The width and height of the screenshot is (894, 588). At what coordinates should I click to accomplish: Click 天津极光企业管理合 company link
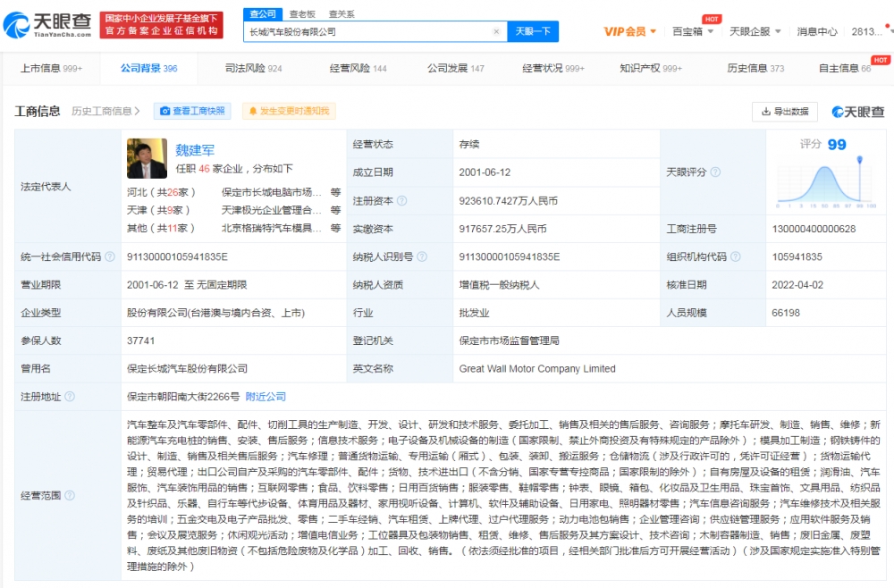pyautogui.click(x=272, y=210)
